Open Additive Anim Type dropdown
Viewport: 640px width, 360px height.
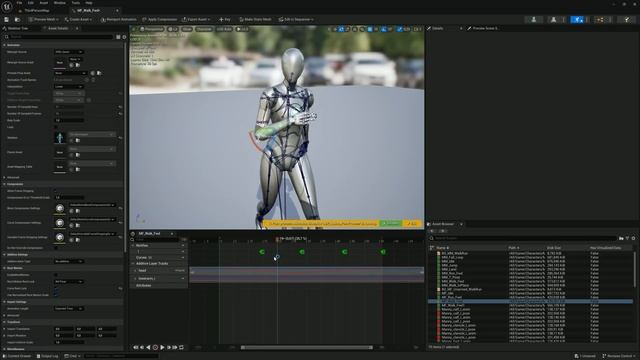(69, 261)
